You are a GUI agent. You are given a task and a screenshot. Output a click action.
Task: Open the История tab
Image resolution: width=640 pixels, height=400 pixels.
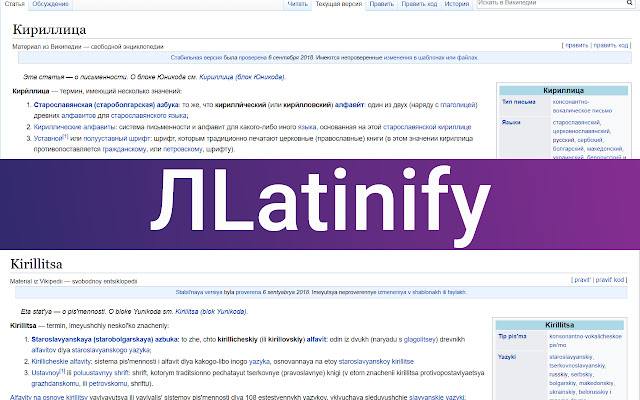coord(457,4)
